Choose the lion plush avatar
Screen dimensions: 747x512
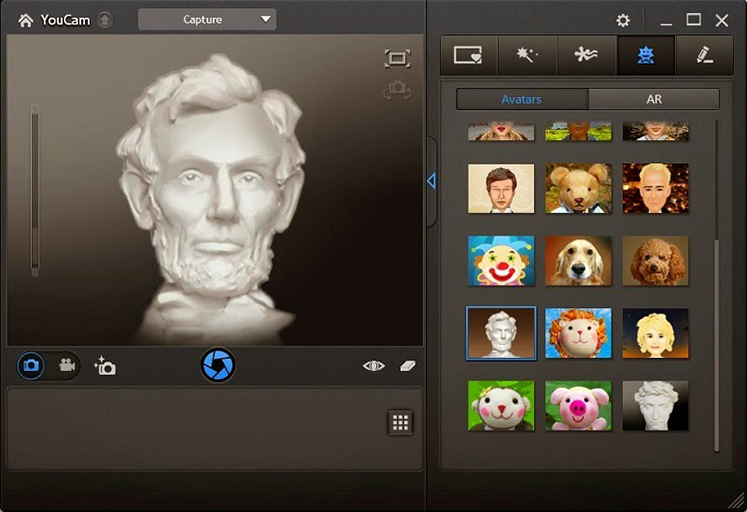578,333
